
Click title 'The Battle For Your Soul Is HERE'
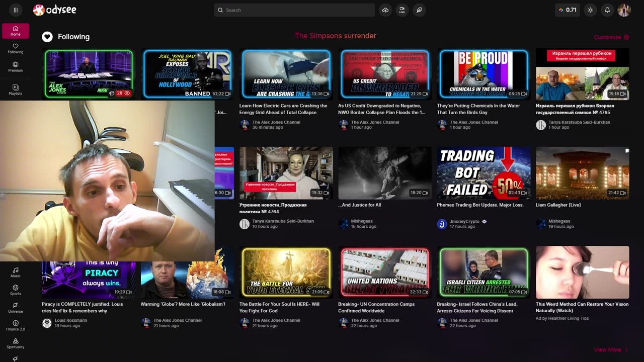click(279, 307)
